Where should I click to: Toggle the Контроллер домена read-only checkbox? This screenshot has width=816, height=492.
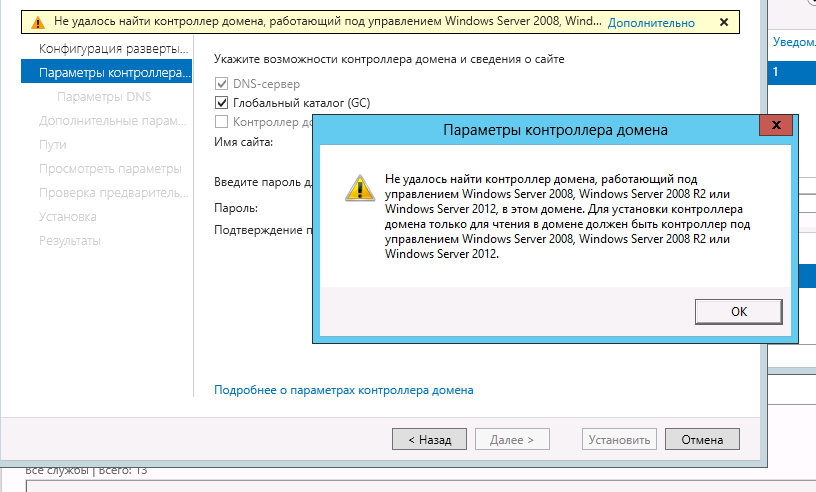coord(221,121)
